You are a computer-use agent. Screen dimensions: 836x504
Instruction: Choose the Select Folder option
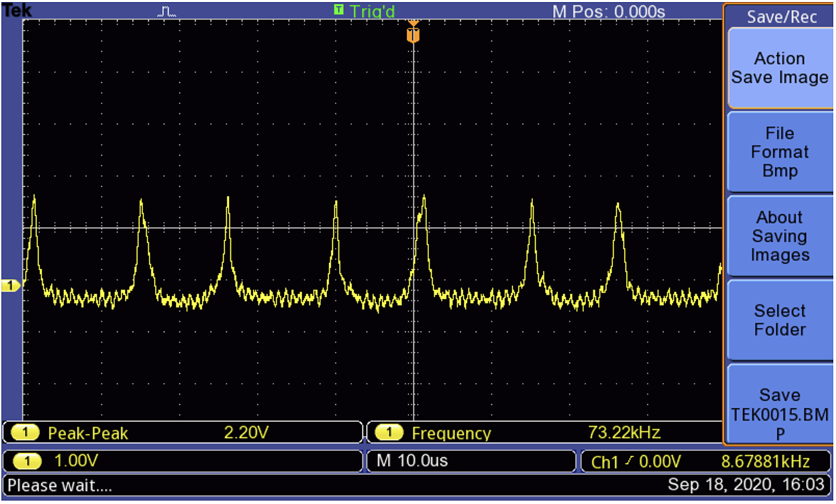point(779,320)
